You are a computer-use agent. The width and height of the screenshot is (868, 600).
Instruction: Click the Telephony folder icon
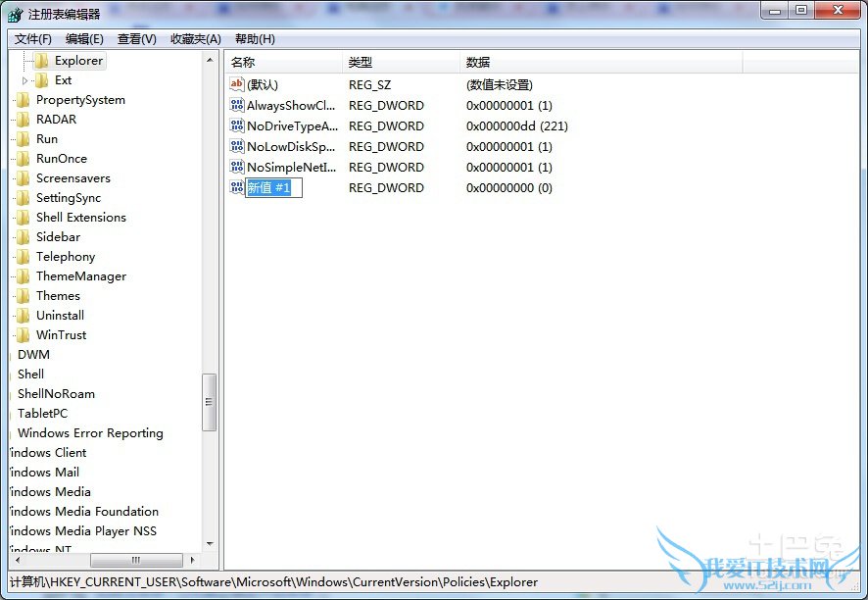23,257
